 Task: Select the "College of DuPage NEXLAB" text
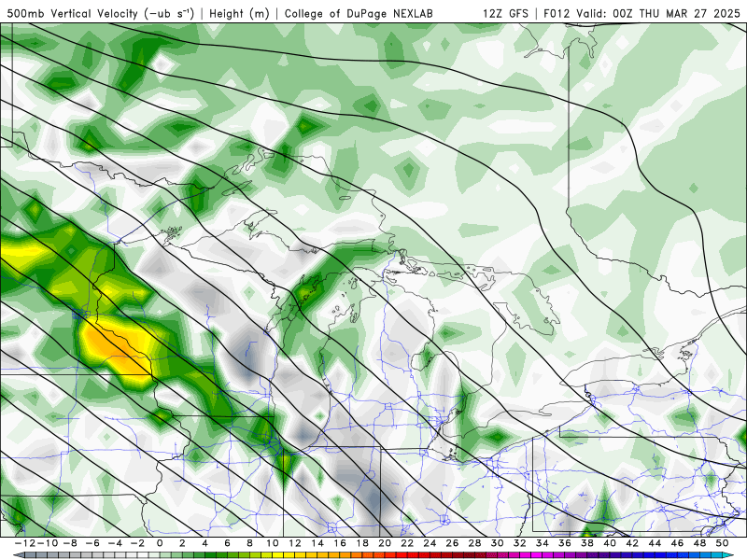(x=359, y=13)
